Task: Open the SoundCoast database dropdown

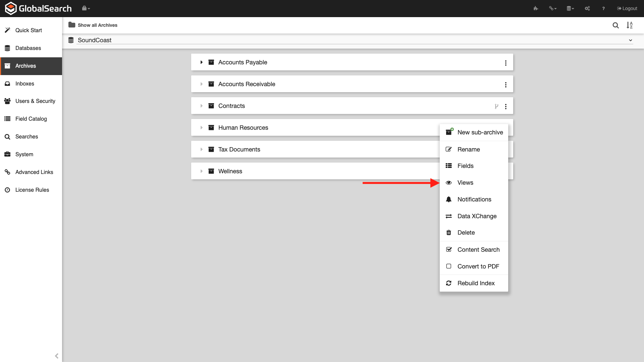Action: point(355,40)
